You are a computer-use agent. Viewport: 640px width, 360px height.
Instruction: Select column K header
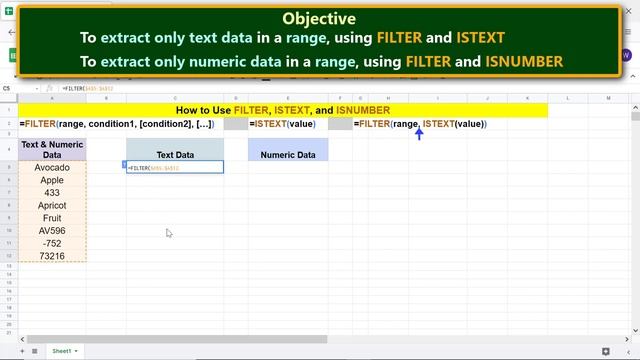(527, 98)
